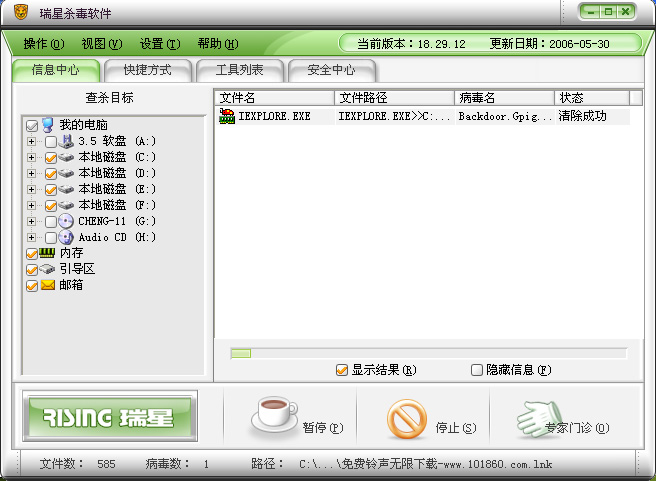Image resolution: width=656 pixels, height=481 pixels.
Task: Click the 文件数 585 status bar entry
Action: coord(78,464)
